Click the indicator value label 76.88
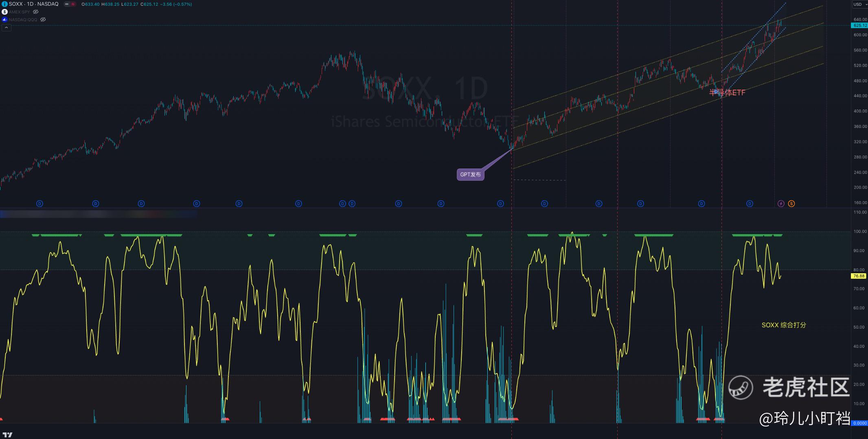This screenshot has height=439, width=868. (859, 276)
